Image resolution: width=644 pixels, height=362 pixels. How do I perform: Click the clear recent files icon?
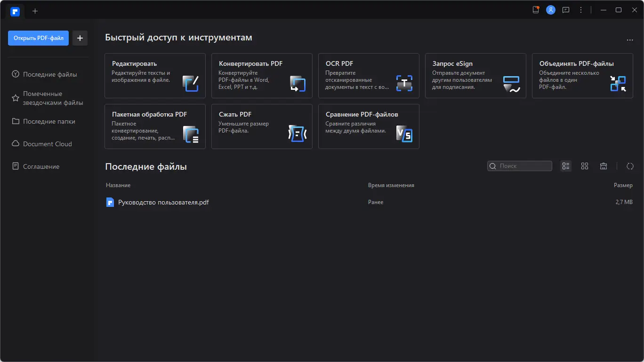point(604,166)
